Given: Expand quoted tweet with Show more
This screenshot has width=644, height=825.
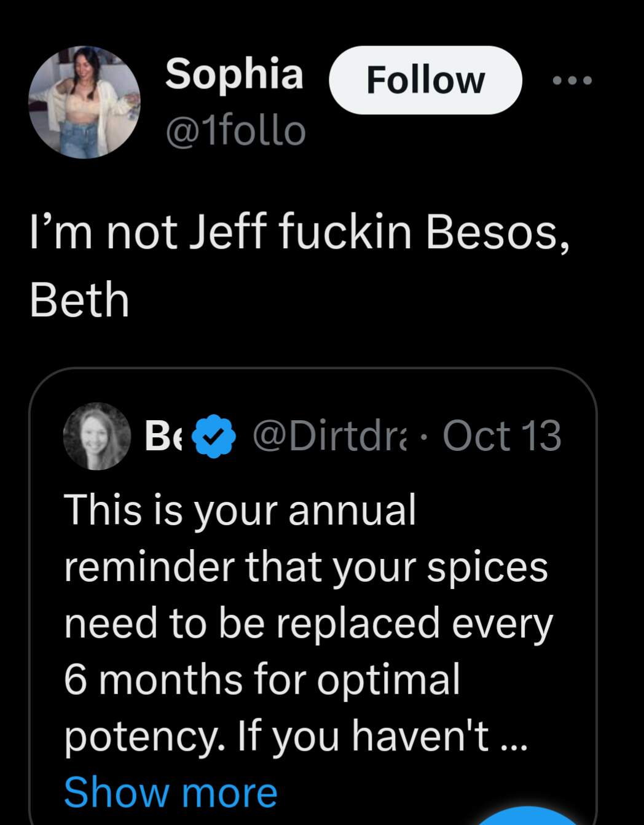Looking at the screenshot, I should [x=170, y=792].
